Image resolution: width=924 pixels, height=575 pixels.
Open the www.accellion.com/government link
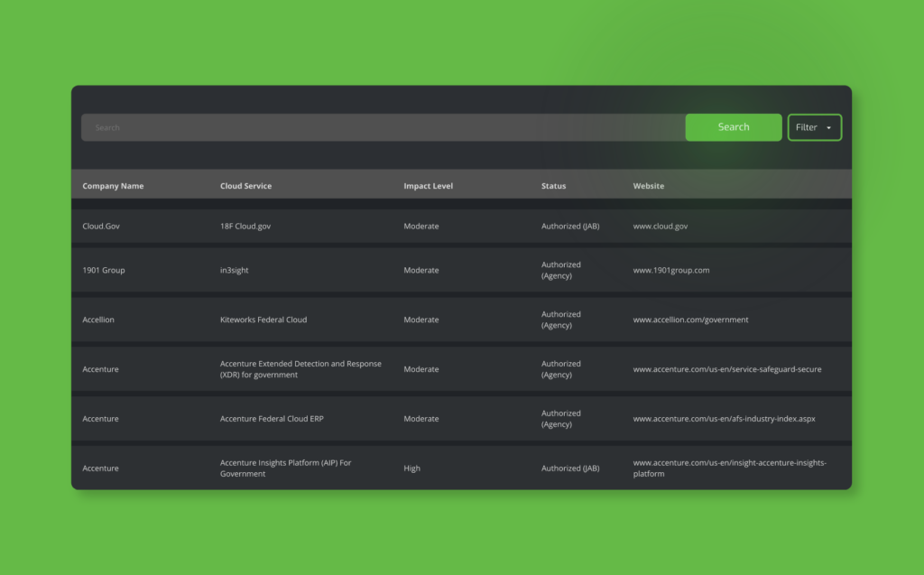pyautogui.click(x=690, y=320)
